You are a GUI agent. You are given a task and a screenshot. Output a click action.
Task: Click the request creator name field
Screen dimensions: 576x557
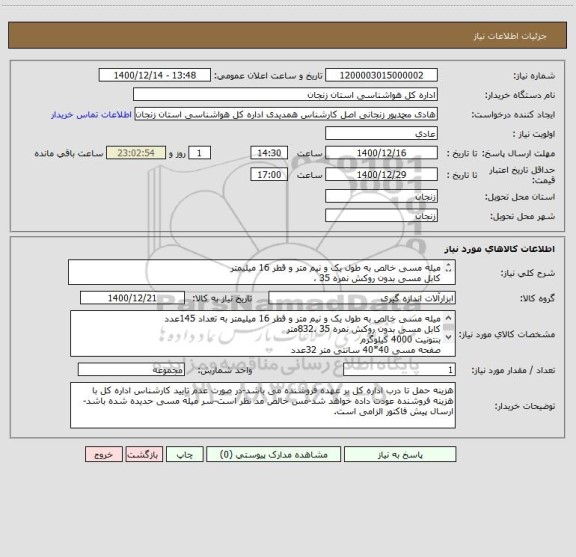286,114
